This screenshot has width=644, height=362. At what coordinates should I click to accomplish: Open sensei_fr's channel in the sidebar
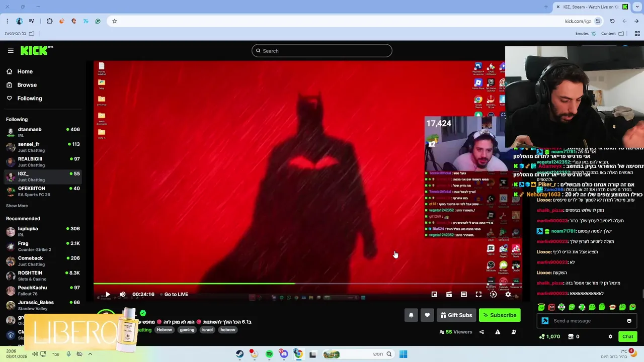point(43,147)
